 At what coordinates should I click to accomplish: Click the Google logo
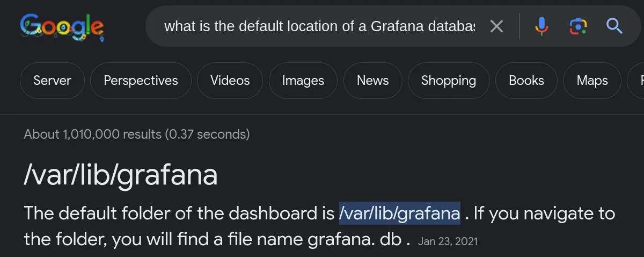coord(62,26)
